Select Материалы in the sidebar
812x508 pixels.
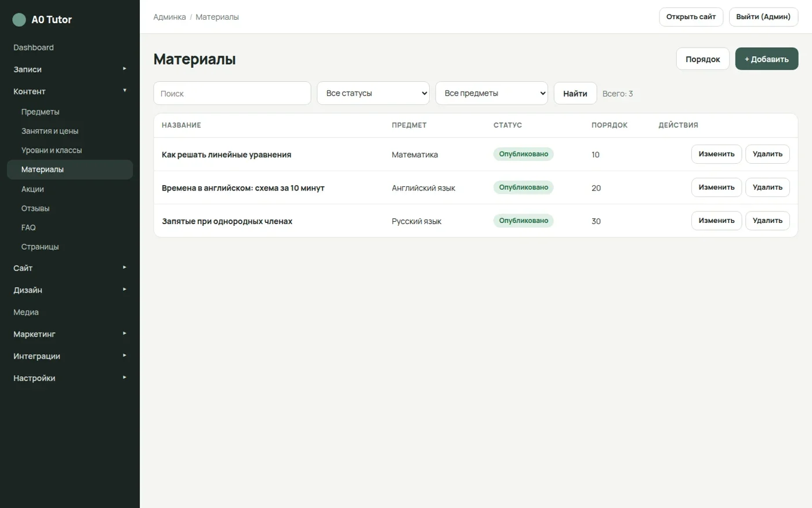[x=70, y=170]
